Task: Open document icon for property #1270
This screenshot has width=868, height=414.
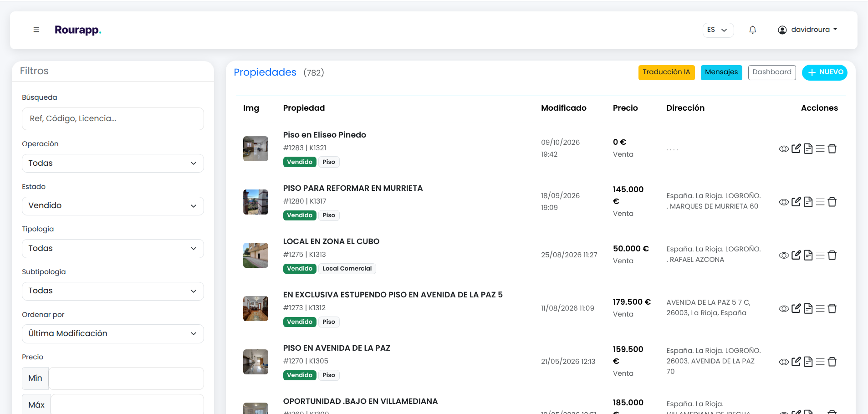Action: point(808,362)
